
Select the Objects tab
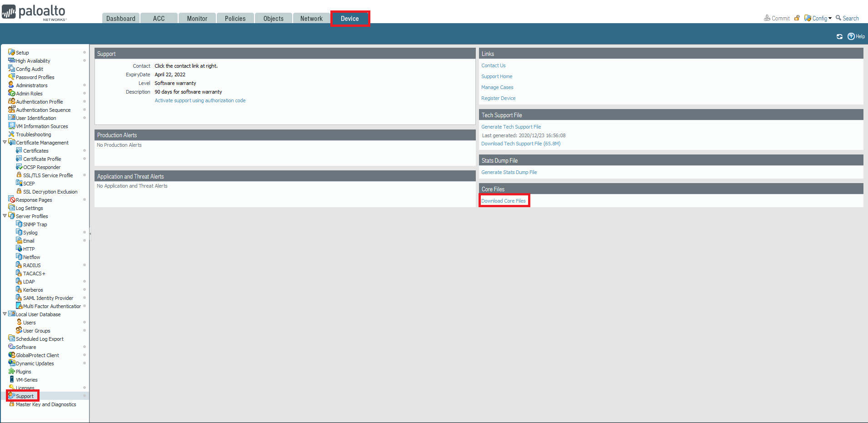[273, 18]
